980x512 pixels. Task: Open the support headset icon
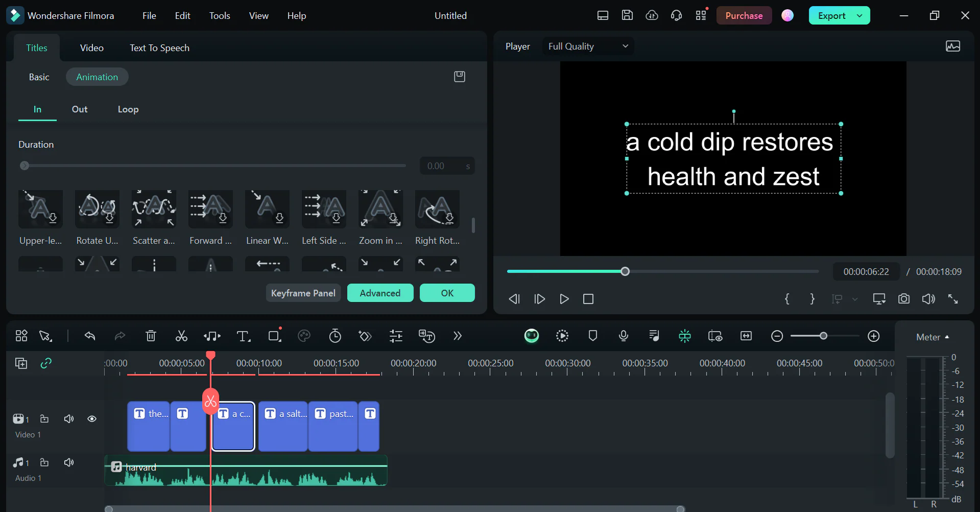[x=676, y=15]
